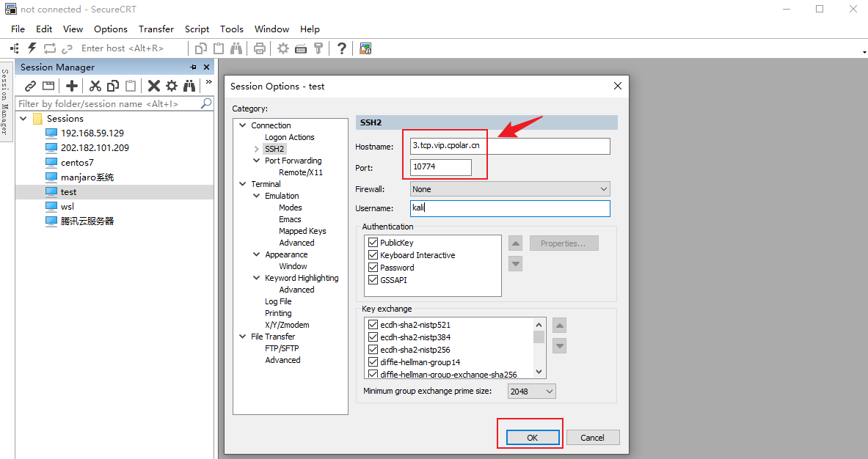This screenshot has width=868, height=459.
Task: Open Help question mark icon
Action: point(342,48)
